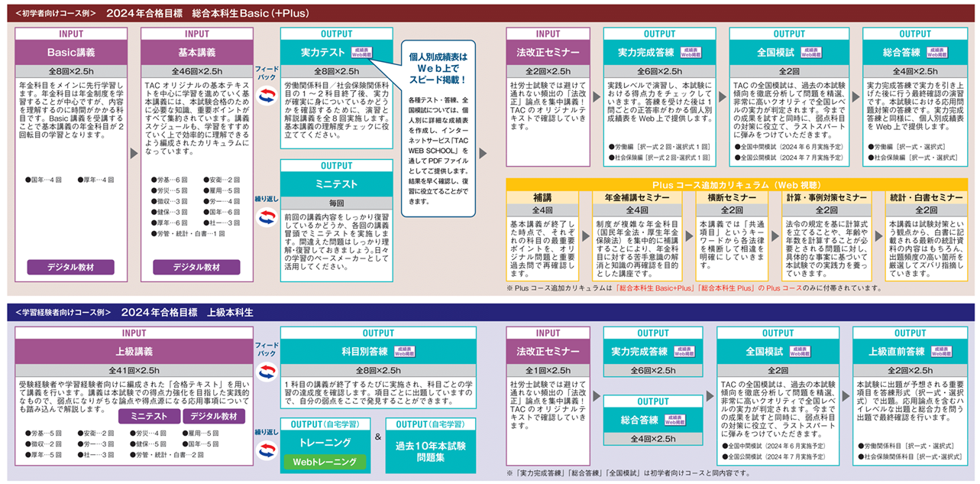The height and width of the screenshot is (484, 980).
Task: Click the gray arrow left of the top 法改正セミナー box
Action: coord(483,153)
